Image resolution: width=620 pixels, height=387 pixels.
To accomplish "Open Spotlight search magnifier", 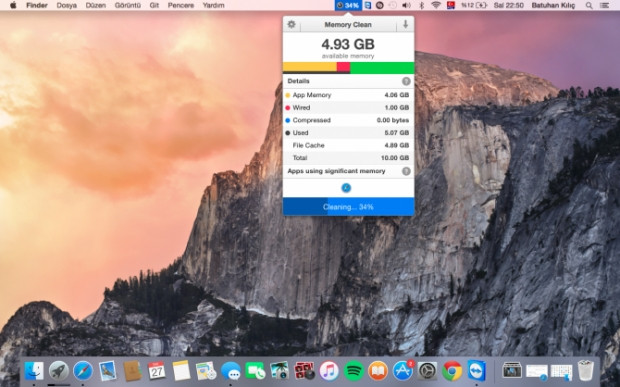I will coord(589,6).
